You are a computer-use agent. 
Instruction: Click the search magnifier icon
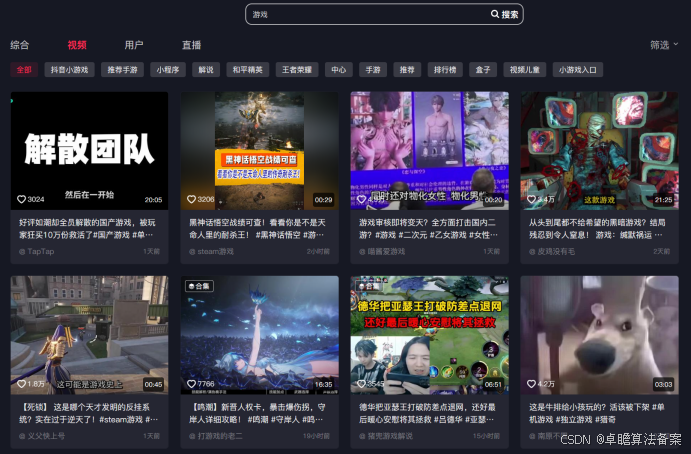(x=495, y=14)
